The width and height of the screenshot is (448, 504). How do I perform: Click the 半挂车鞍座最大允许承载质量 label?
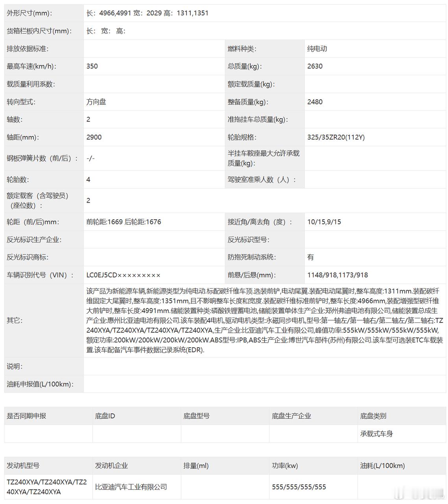coord(264,158)
